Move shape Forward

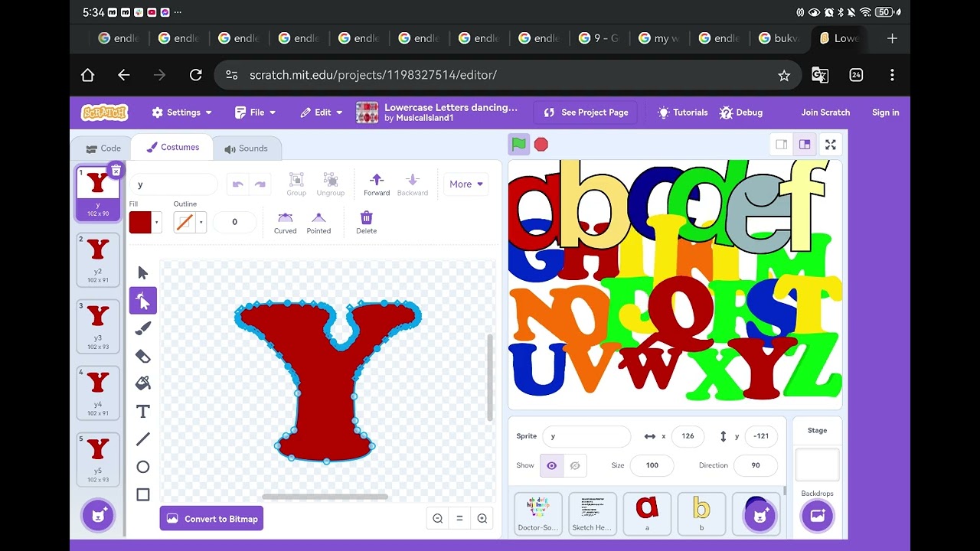tap(377, 184)
